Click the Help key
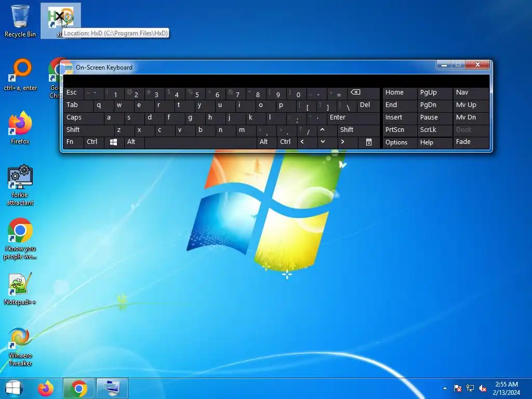The width and height of the screenshot is (532, 399). [434, 142]
